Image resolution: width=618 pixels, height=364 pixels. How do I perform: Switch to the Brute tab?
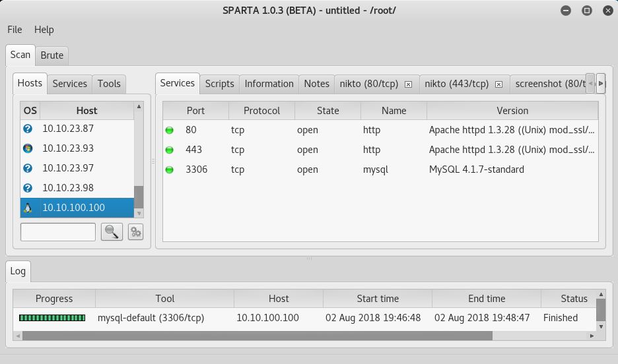[52, 56]
